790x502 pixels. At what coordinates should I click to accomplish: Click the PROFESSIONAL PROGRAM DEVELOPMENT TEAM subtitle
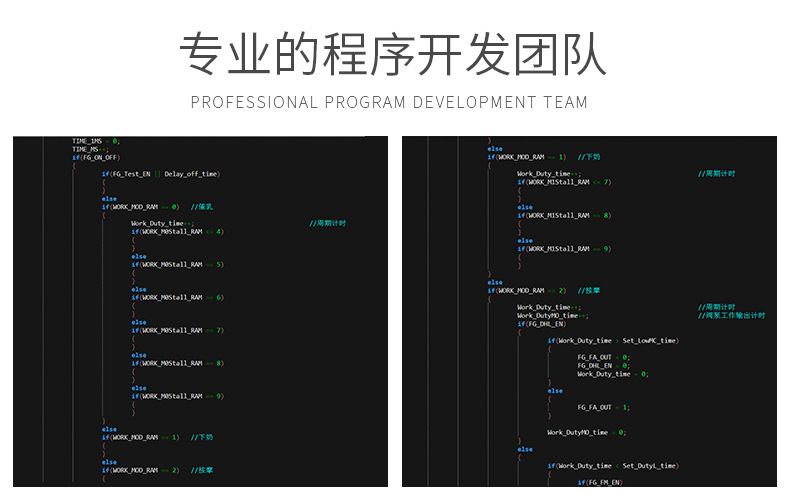tap(389, 102)
